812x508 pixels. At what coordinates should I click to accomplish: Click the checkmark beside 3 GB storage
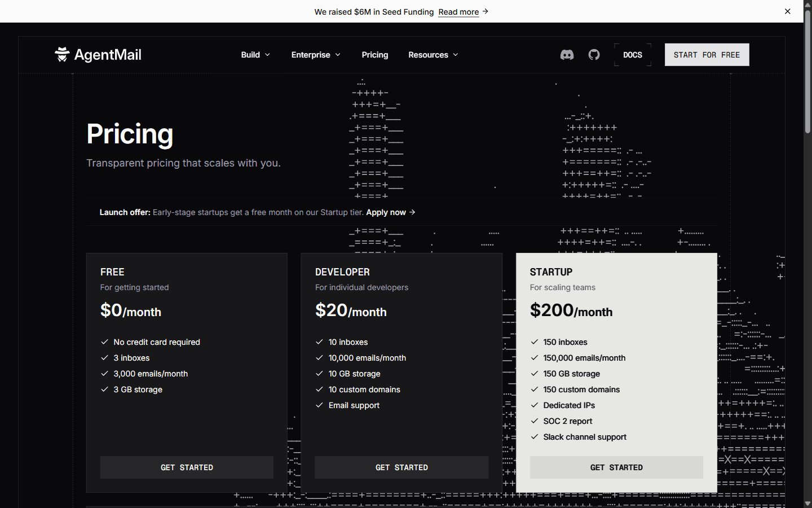click(104, 389)
